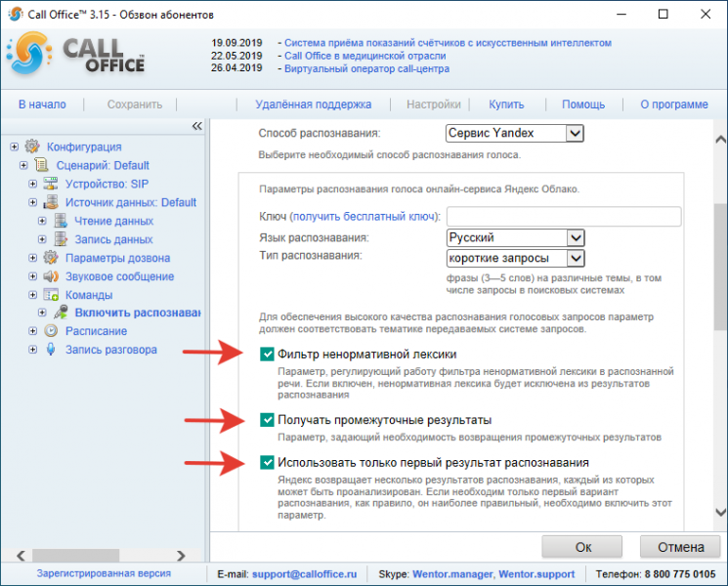Click the Call Office logo
The image size is (728, 586).
(x=76, y=55)
